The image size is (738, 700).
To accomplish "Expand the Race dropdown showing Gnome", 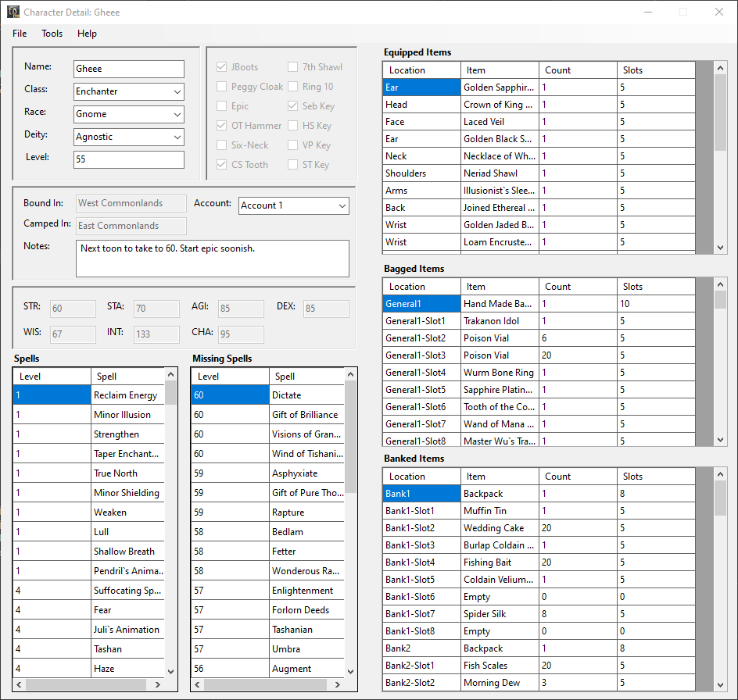I will click(129, 114).
